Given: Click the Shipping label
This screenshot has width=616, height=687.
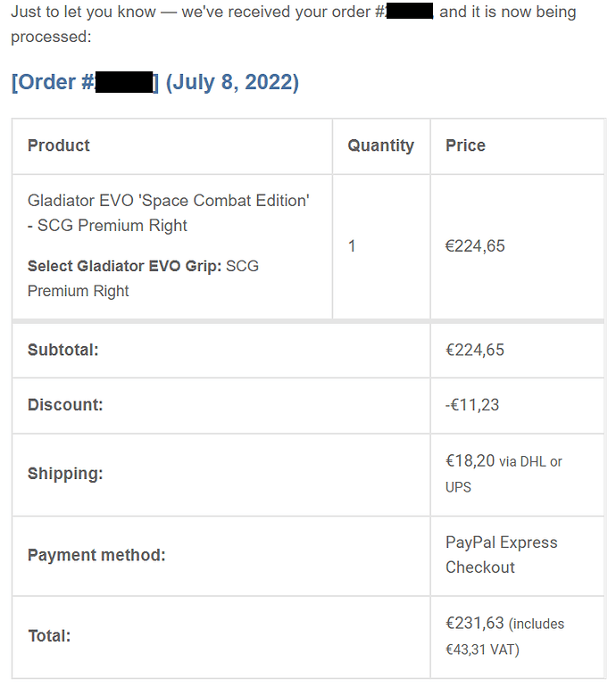Looking at the screenshot, I should click(65, 474).
